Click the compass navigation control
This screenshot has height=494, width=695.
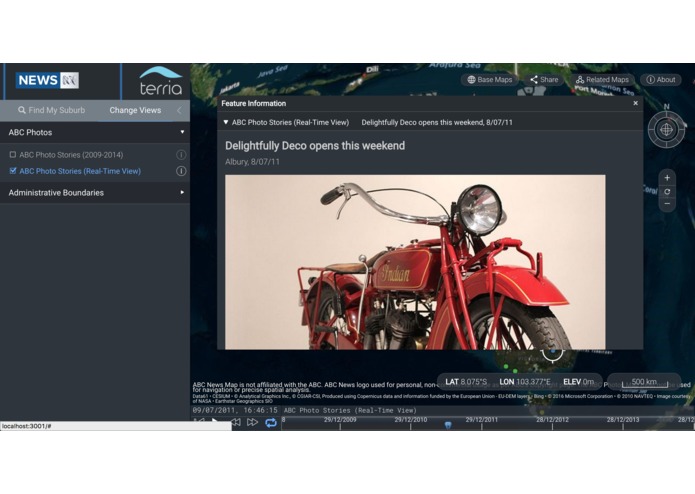point(666,129)
